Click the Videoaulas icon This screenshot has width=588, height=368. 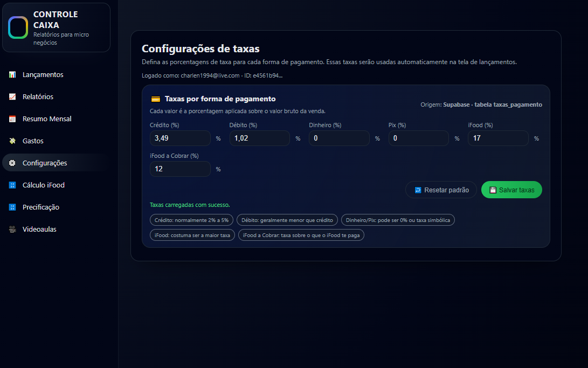(11, 229)
